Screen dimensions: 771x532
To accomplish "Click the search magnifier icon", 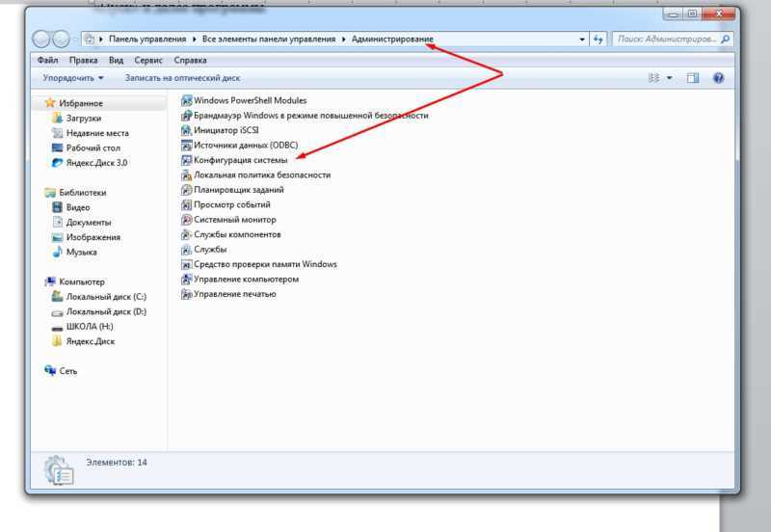I will pyautogui.click(x=726, y=39).
